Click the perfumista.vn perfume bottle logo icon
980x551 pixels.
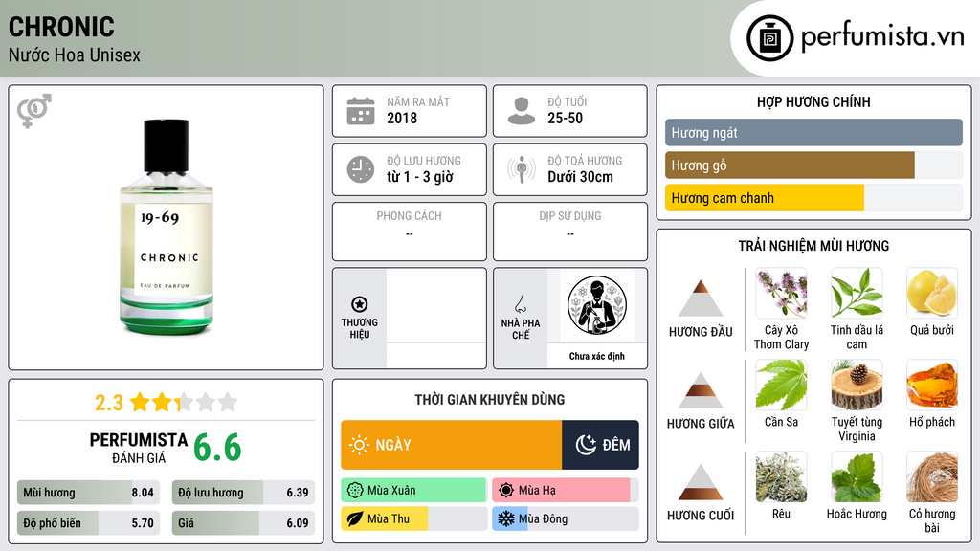click(x=769, y=38)
